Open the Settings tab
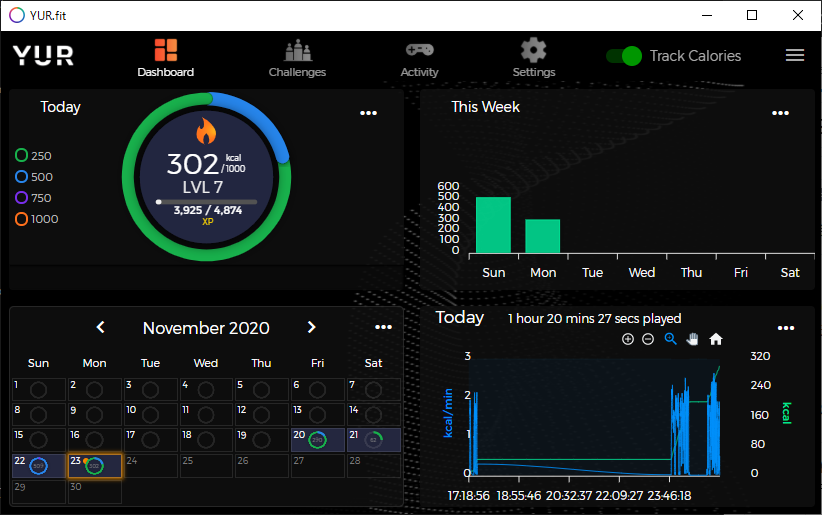The width and height of the screenshot is (822, 515). (534, 58)
